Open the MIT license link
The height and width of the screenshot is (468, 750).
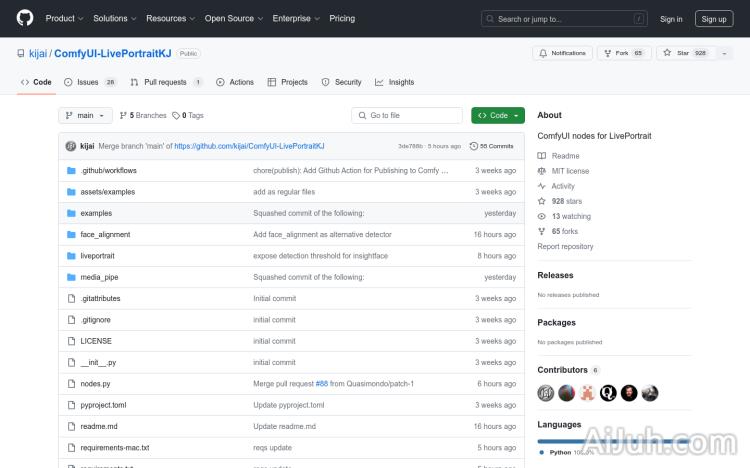(x=570, y=171)
